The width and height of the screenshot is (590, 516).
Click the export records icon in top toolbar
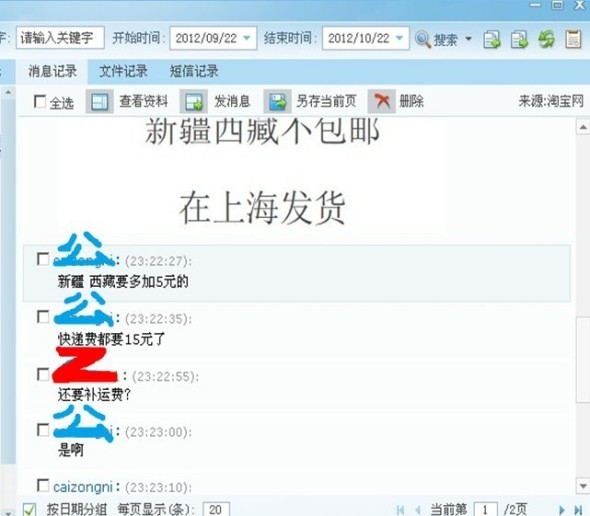(x=519, y=39)
